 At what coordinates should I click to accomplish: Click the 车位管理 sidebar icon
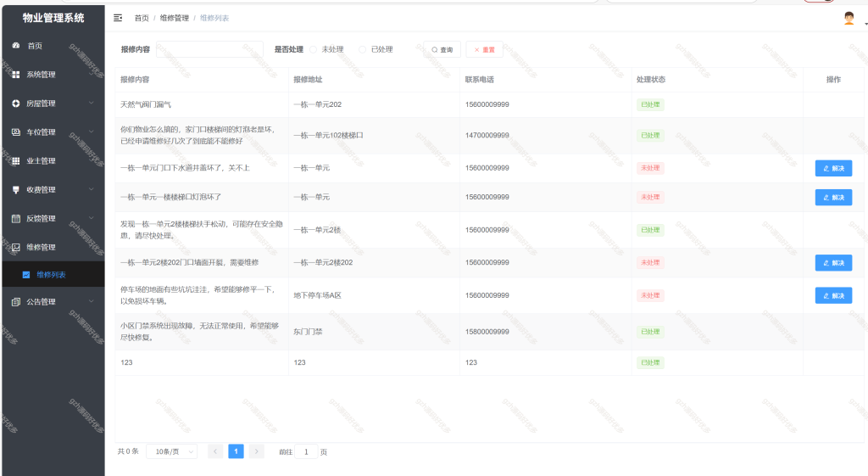point(16,132)
